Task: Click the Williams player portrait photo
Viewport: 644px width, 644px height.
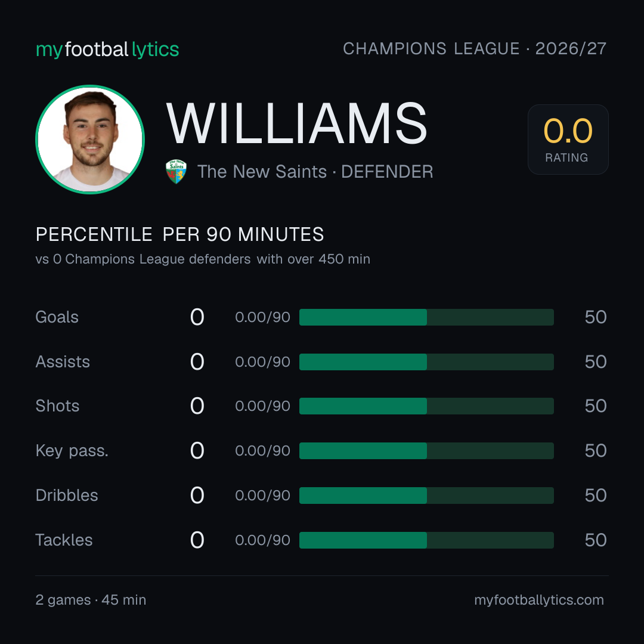Action: pos(91,139)
